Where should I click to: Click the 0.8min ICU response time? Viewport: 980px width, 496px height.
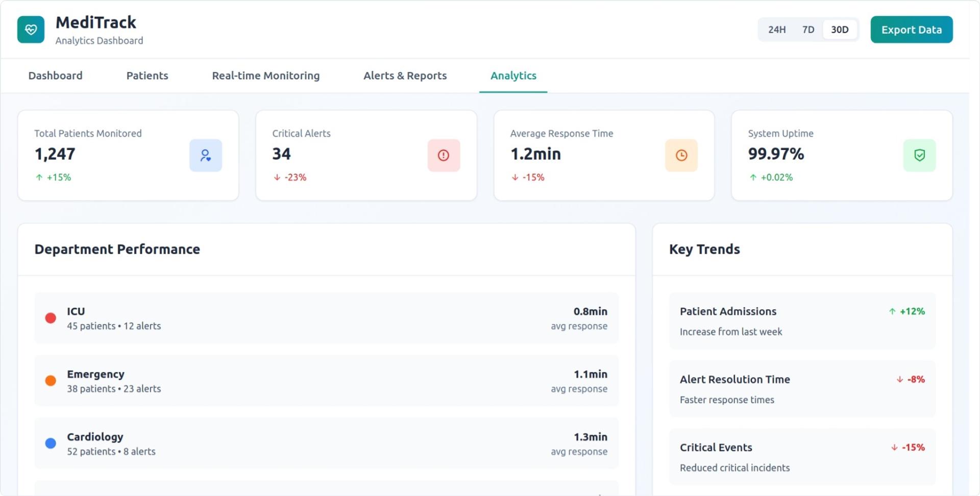[591, 311]
